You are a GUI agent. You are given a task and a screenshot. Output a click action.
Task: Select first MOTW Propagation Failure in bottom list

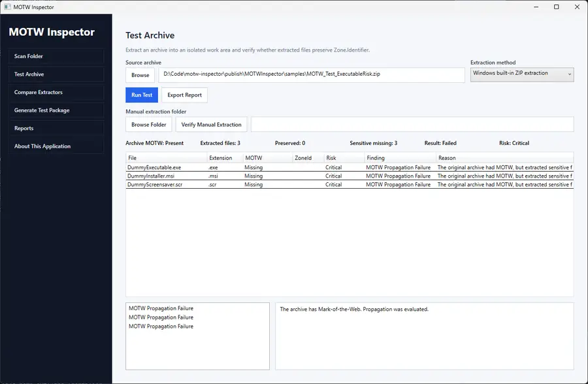[x=161, y=308]
